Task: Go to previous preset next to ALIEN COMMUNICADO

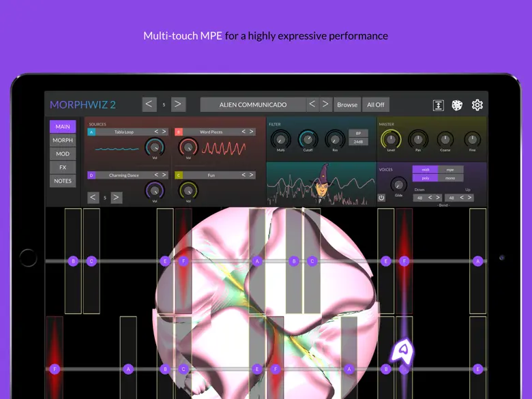Action: point(312,104)
